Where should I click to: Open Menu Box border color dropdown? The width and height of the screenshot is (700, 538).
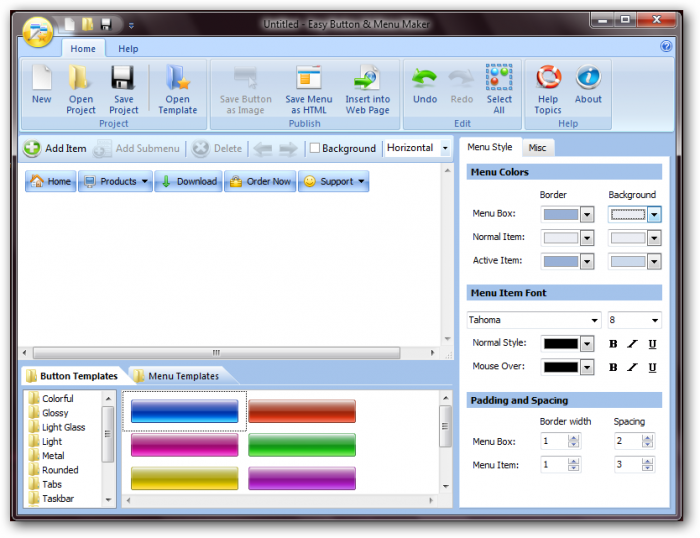pyautogui.click(x=587, y=215)
